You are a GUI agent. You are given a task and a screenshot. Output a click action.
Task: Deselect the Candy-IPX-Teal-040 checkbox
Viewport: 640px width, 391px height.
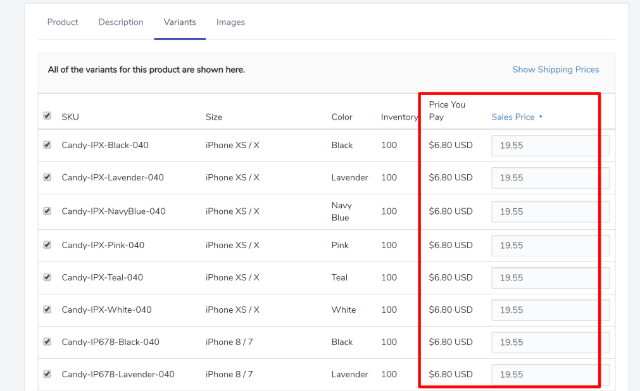pyautogui.click(x=47, y=277)
